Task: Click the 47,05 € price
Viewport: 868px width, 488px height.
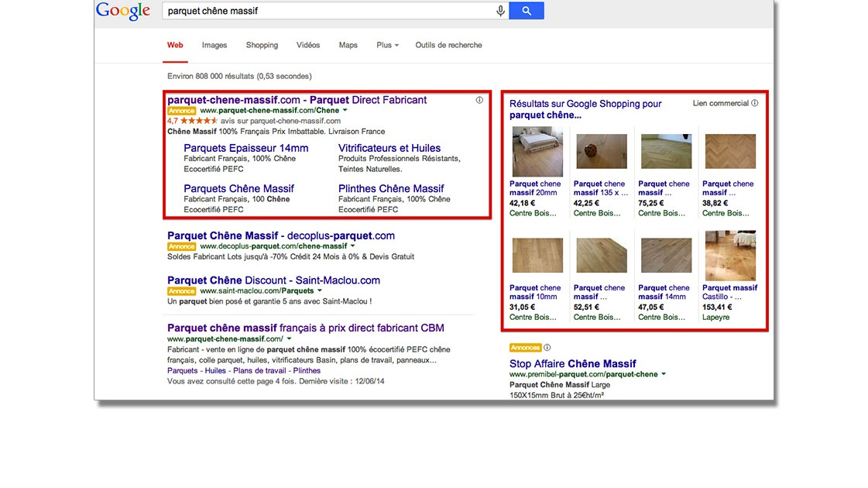Action: [x=651, y=307]
